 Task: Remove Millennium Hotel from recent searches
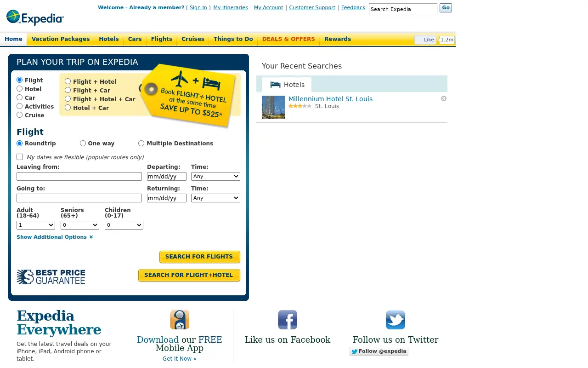click(444, 98)
